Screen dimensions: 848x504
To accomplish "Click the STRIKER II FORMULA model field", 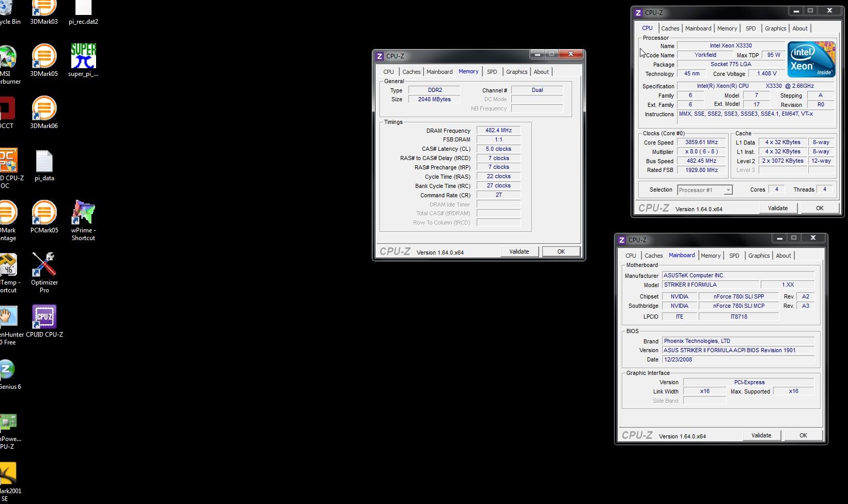I will tap(711, 285).
